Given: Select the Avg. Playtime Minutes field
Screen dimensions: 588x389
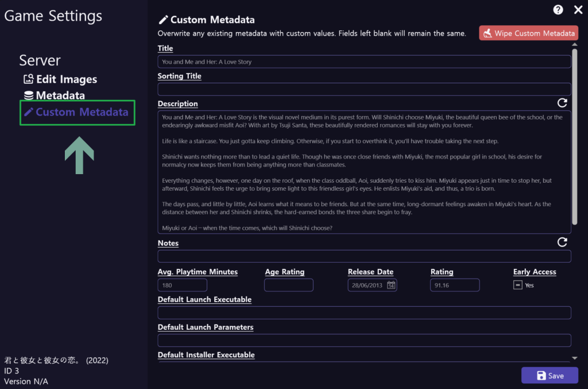Looking at the screenshot, I should (182, 285).
